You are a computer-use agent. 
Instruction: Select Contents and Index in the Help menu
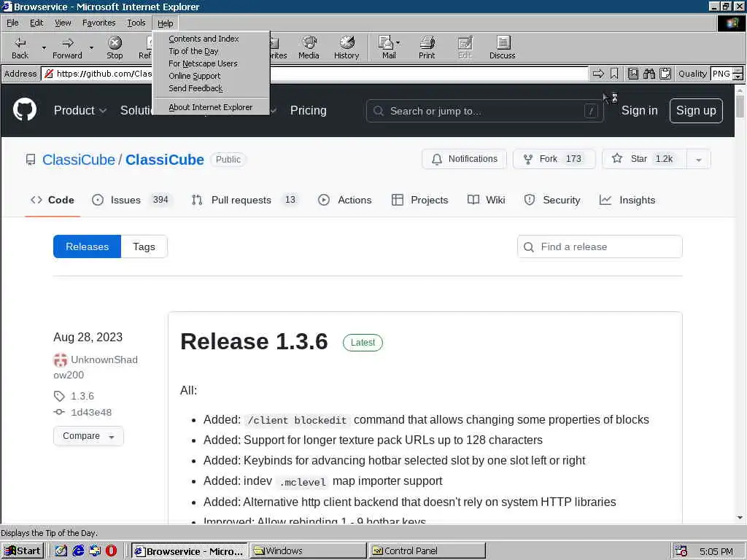211,39
